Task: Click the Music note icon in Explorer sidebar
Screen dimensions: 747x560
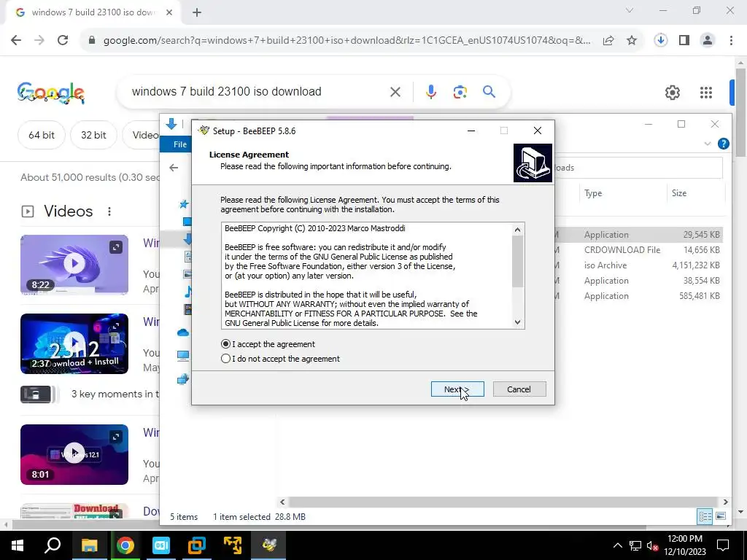Action: tap(188, 292)
